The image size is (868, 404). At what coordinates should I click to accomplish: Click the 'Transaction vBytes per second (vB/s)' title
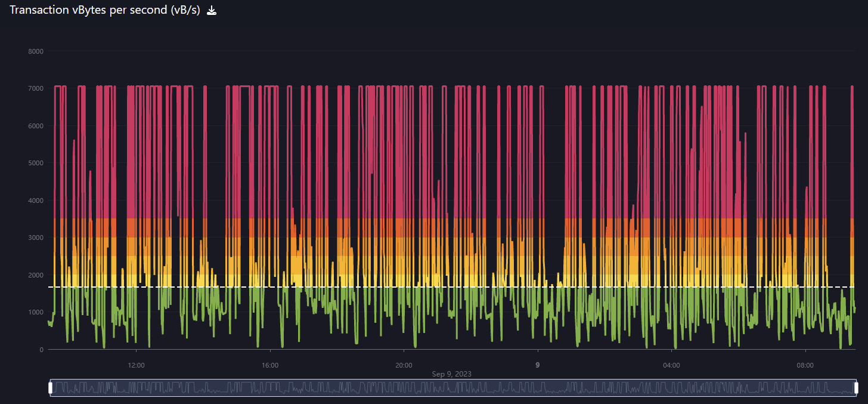tap(105, 10)
